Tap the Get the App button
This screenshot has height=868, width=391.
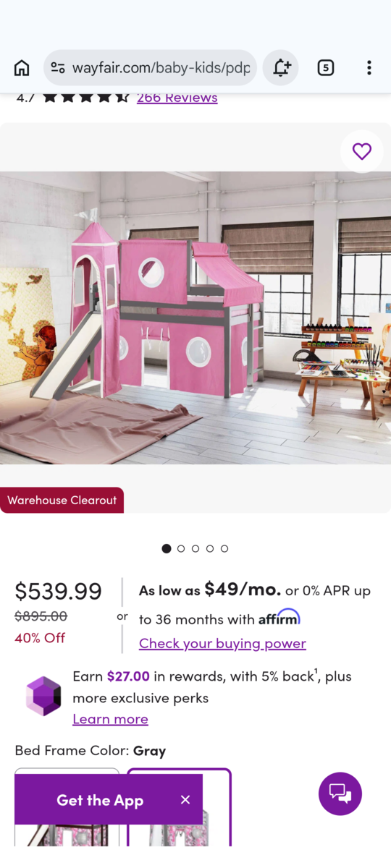tap(100, 800)
